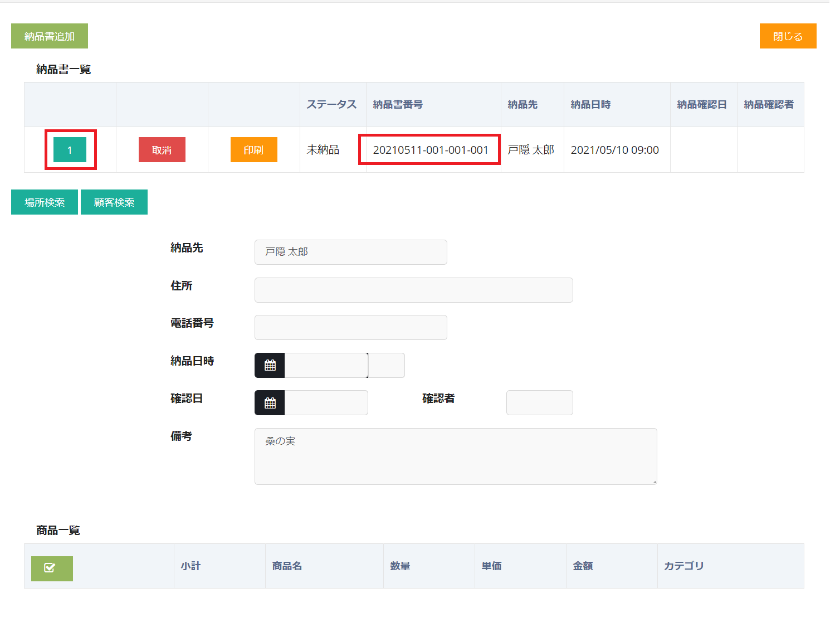Focus the 住所 address input field
Image resolution: width=840 pixels, height=622 pixels.
(413, 290)
